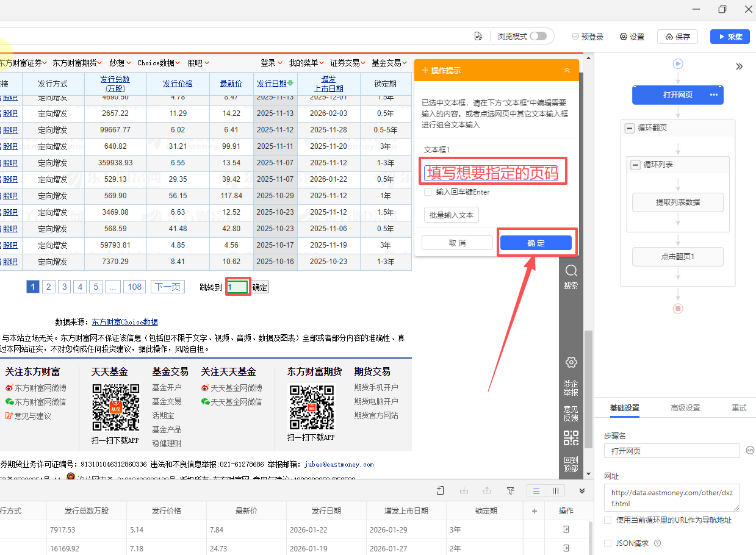Image resolution: width=756 pixels, height=555 pixels.
Task: Click the 搜索 magnifier icon on sidebar
Action: [571, 271]
